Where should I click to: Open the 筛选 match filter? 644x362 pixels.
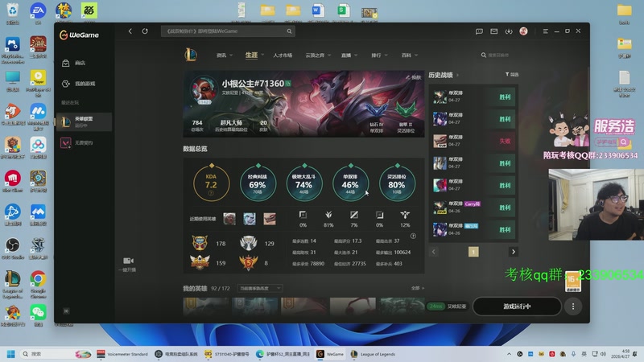tap(512, 75)
